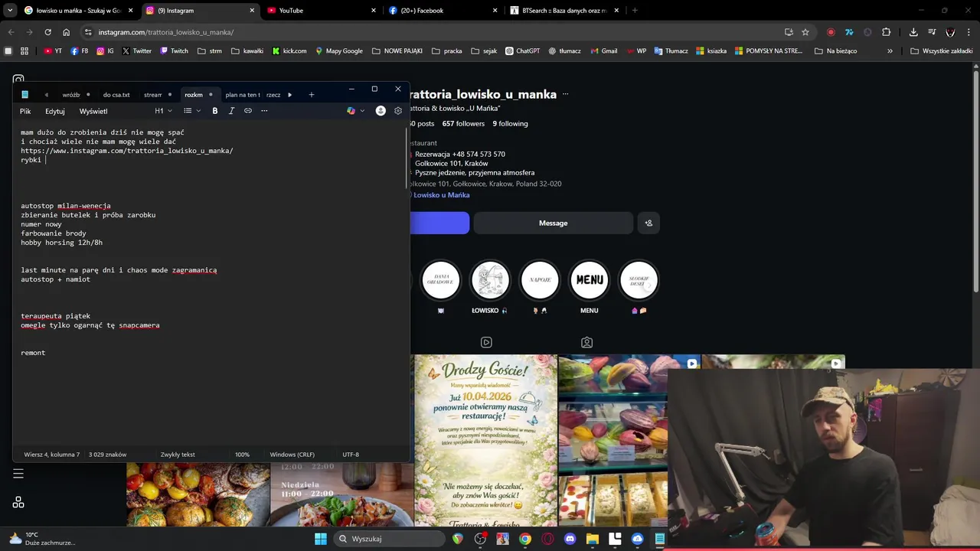Click 'Windows (CRLF)' in status bar
Image resolution: width=980 pixels, height=551 pixels.
292,455
